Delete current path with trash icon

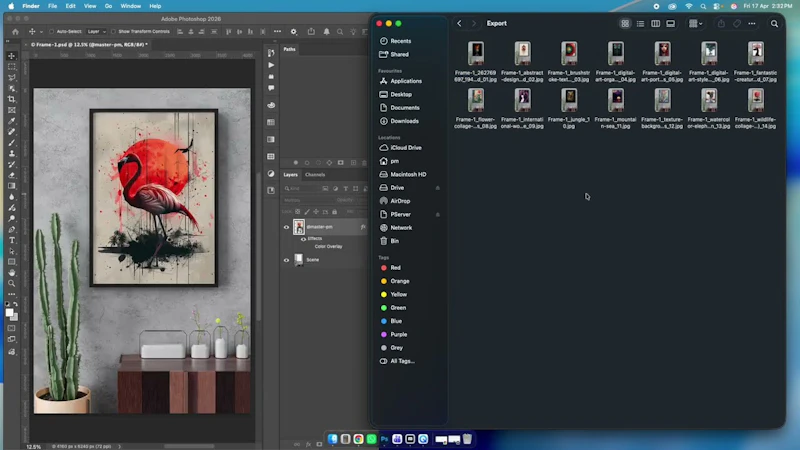(x=364, y=163)
